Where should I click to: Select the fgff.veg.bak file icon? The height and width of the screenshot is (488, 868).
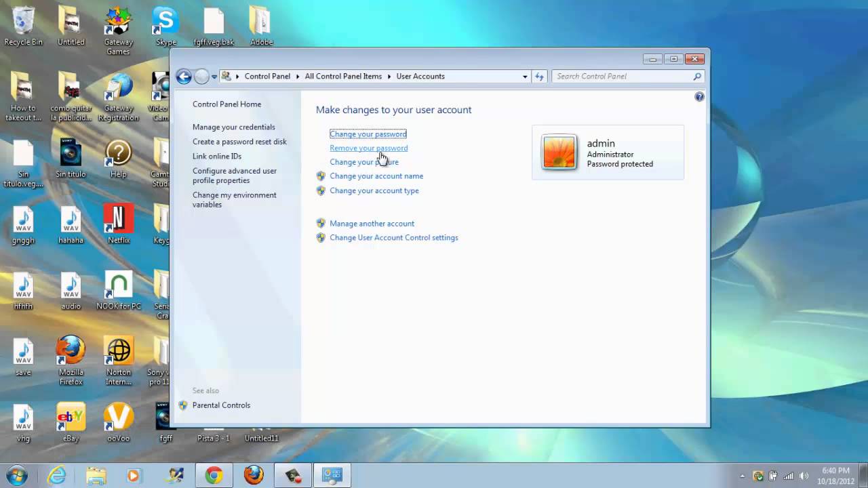pyautogui.click(x=214, y=26)
